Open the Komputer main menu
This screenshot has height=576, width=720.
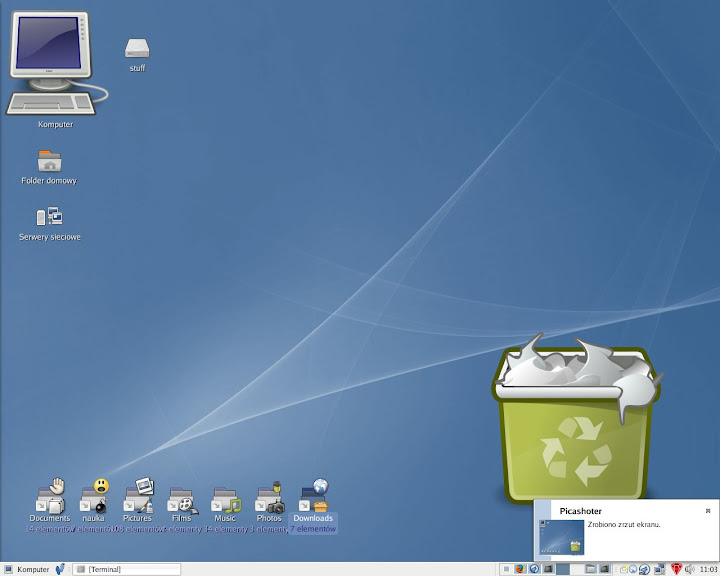(x=27, y=570)
